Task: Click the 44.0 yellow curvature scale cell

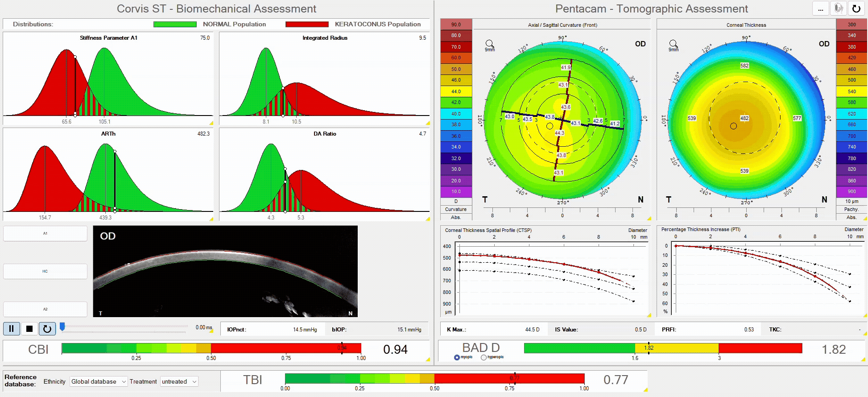Action: (x=456, y=91)
